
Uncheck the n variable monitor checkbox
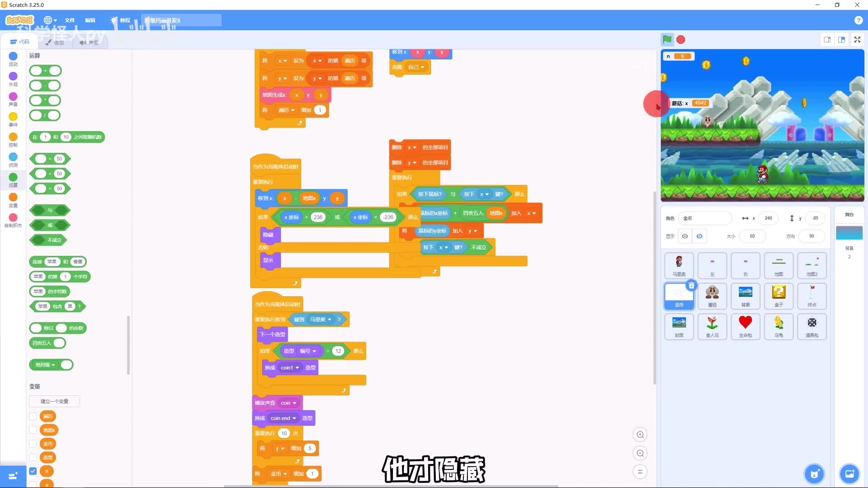(33, 471)
